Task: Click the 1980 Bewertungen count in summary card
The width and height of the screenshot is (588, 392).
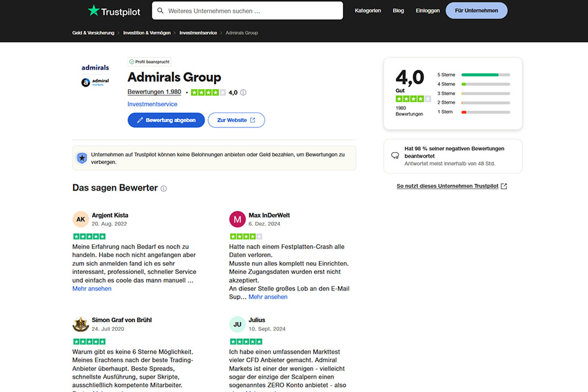Action: (x=409, y=111)
